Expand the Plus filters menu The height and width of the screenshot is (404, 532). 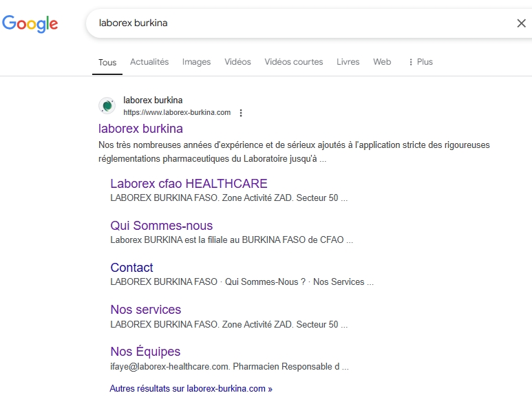tap(421, 62)
